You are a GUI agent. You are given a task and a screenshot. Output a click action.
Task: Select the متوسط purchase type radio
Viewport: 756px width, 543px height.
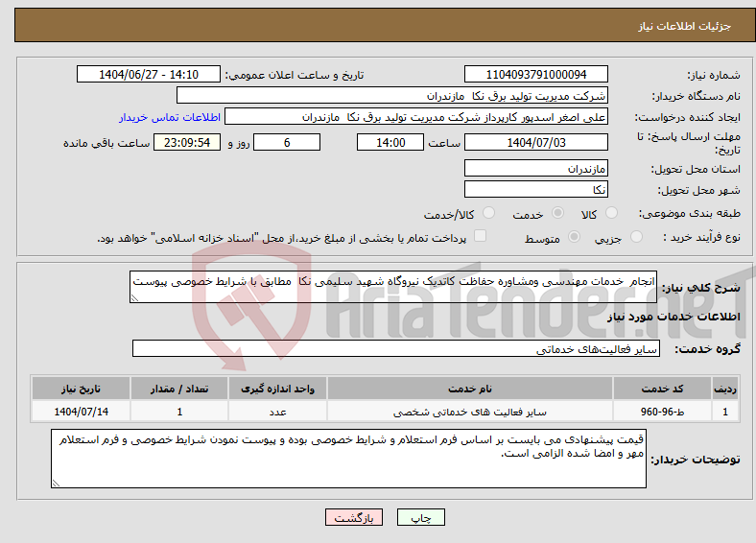coord(575,236)
